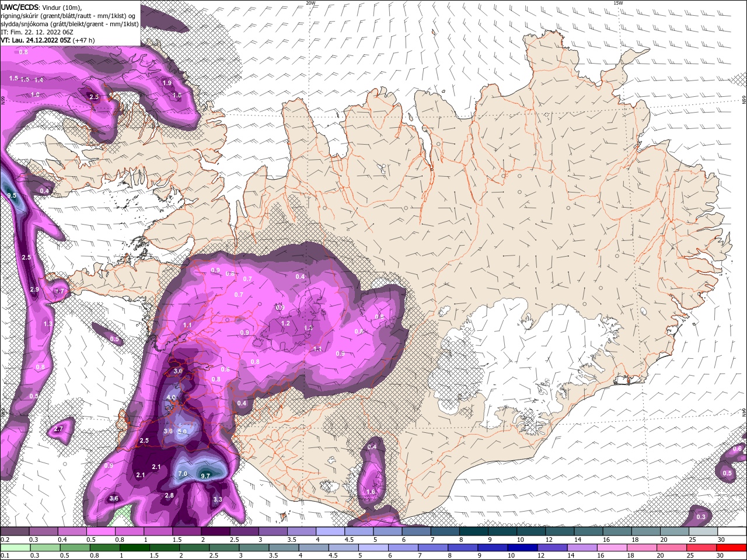This screenshot has height=560, width=747.
Task: Pick the dark teal legend swatch labeled 8
Action: click(474, 531)
